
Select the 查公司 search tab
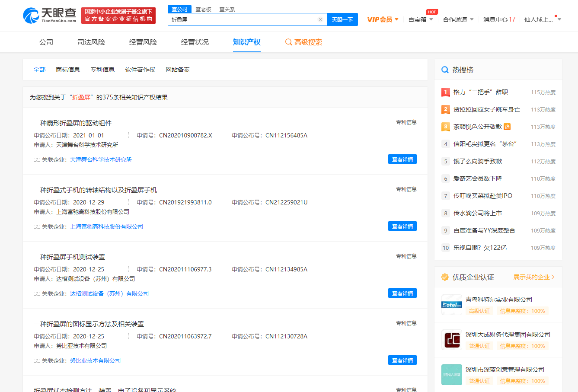[x=179, y=10]
